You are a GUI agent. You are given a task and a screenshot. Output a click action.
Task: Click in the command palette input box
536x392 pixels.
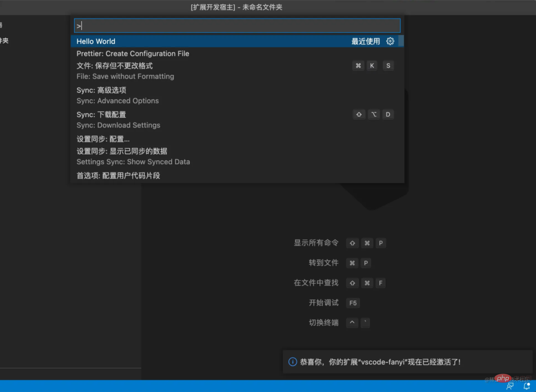click(x=237, y=26)
